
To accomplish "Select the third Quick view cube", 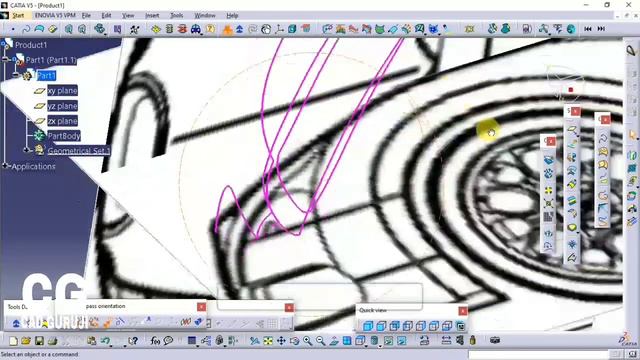I will (394, 326).
